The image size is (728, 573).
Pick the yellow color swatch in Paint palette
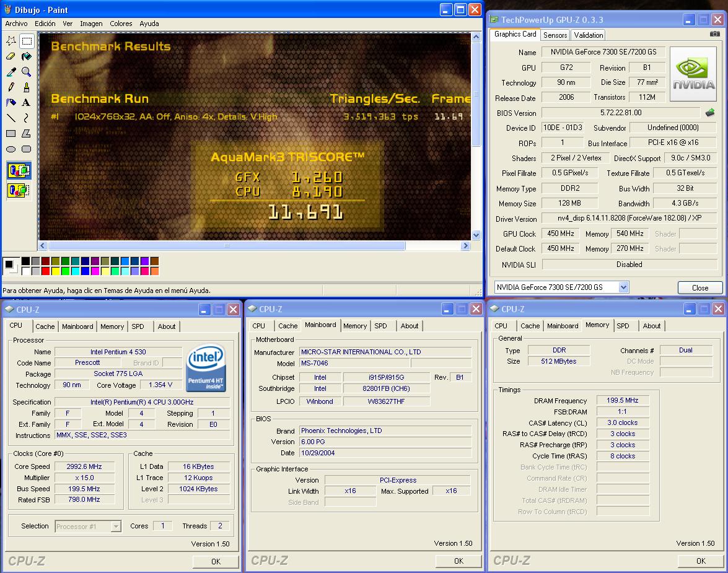pyautogui.click(x=56, y=271)
